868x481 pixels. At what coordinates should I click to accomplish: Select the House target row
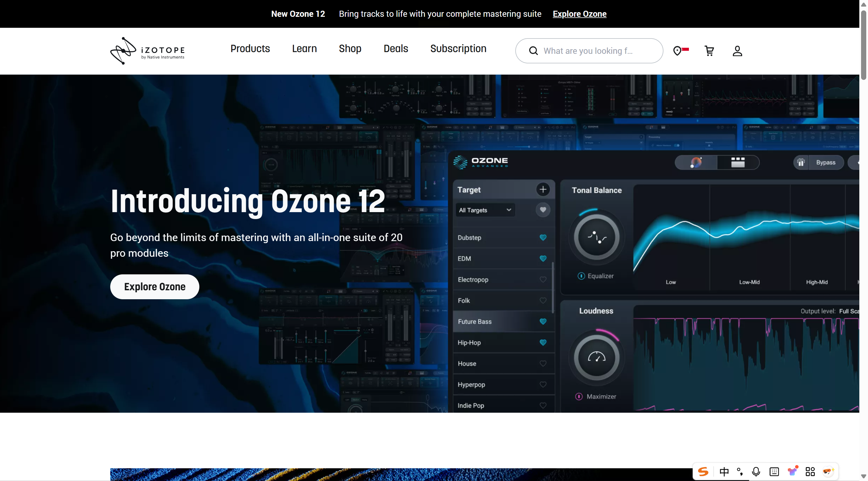pos(504,363)
